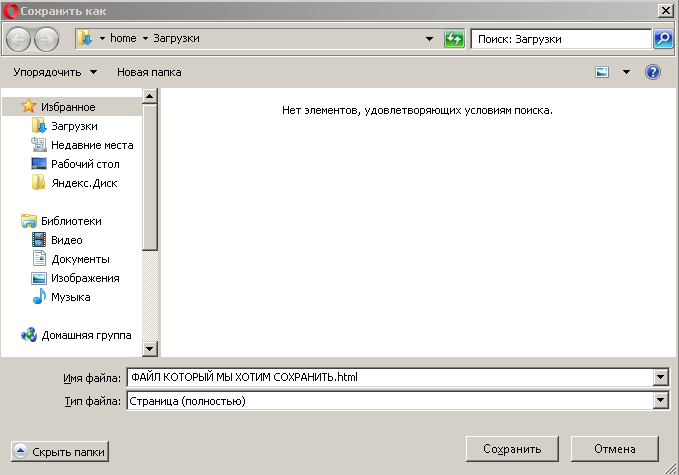Click the forward navigation arrow
The height and width of the screenshot is (475, 679).
point(46,39)
